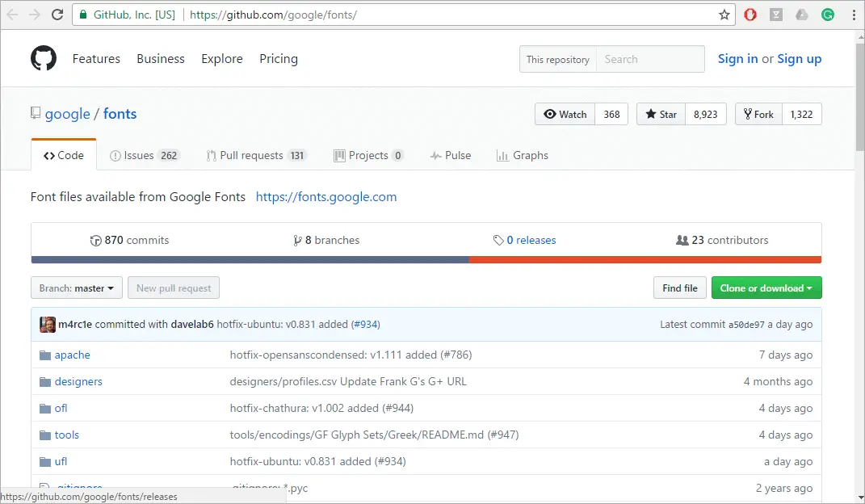Click the Find file button

click(680, 288)
